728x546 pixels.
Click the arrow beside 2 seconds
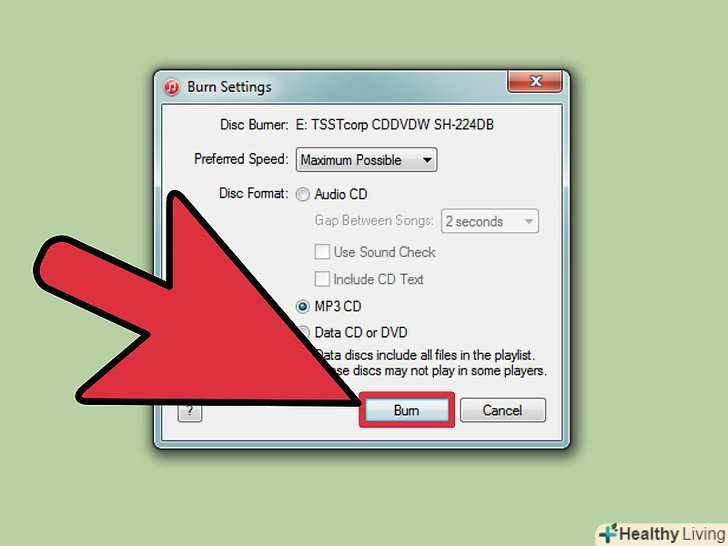[x=528, y=221]
